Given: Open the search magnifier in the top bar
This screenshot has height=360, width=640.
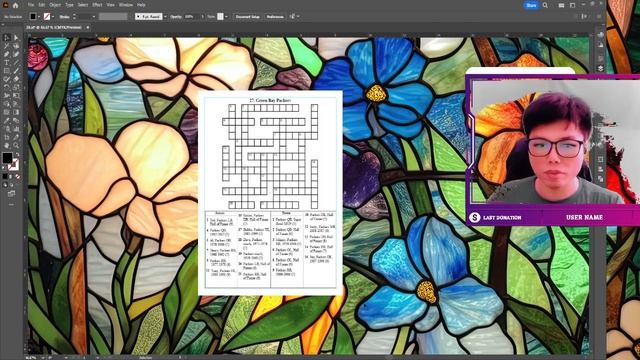Looking at the screenshot, I should [545, 5].
